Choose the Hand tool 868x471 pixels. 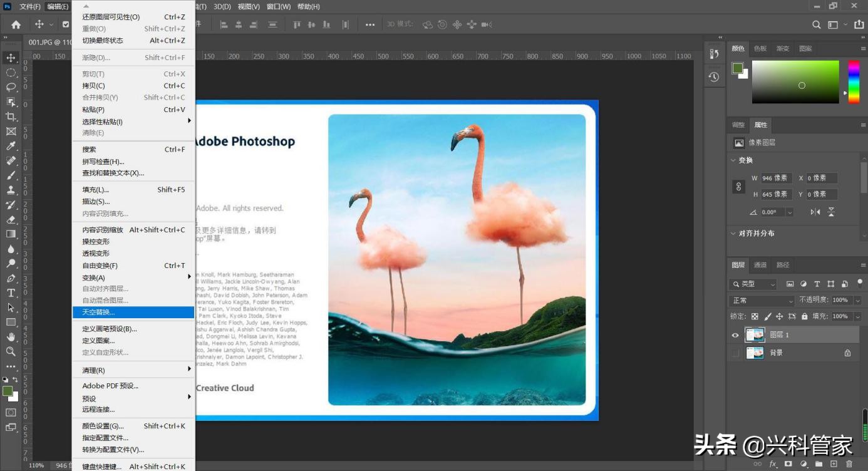11,337
